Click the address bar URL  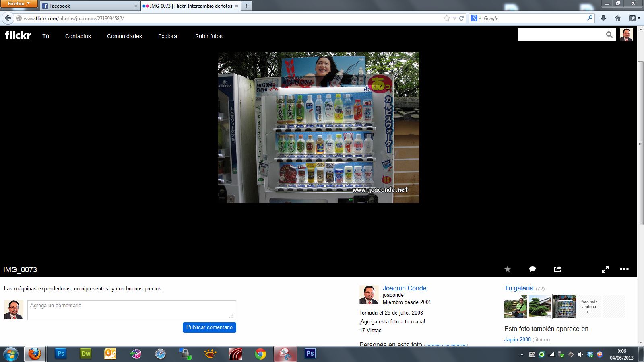click(74, 18)
